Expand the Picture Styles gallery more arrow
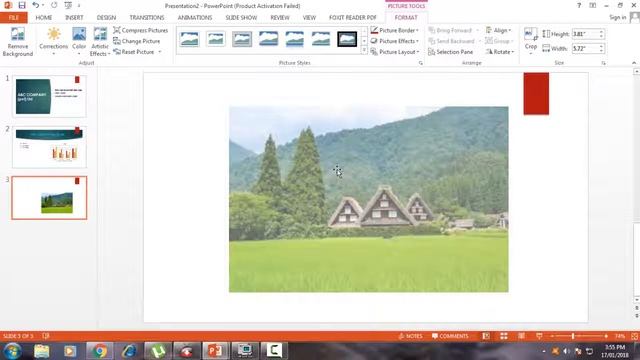 (x=364, y=51)
